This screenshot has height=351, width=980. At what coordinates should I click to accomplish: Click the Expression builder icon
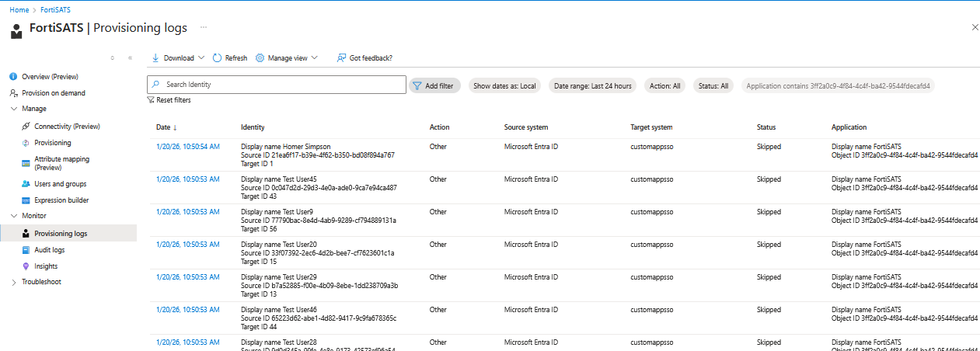[x=26, y=200]
